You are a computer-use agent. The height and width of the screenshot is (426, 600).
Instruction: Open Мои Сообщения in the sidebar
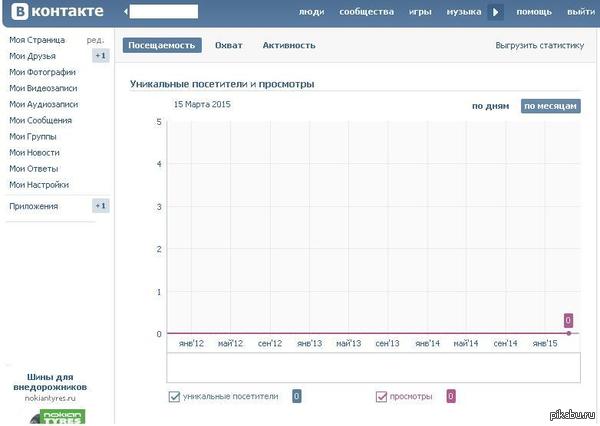pyautogui.click(x=40, y=120)
